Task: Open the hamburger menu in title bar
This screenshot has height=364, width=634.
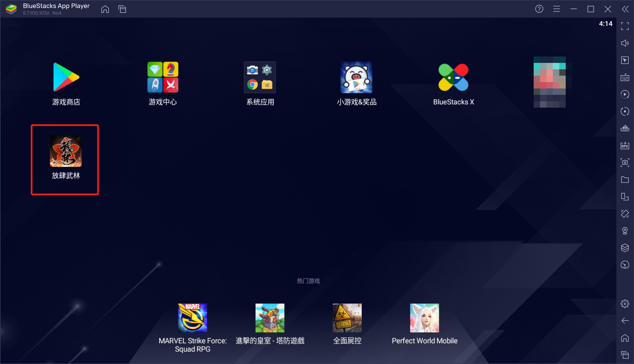Action: coord(557,9)
